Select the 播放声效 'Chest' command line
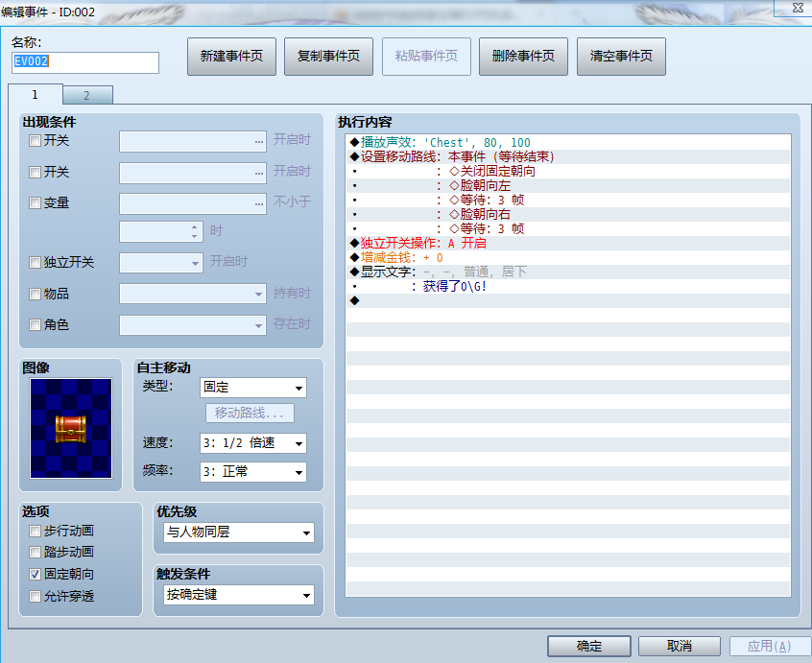 tap(568, 142)
